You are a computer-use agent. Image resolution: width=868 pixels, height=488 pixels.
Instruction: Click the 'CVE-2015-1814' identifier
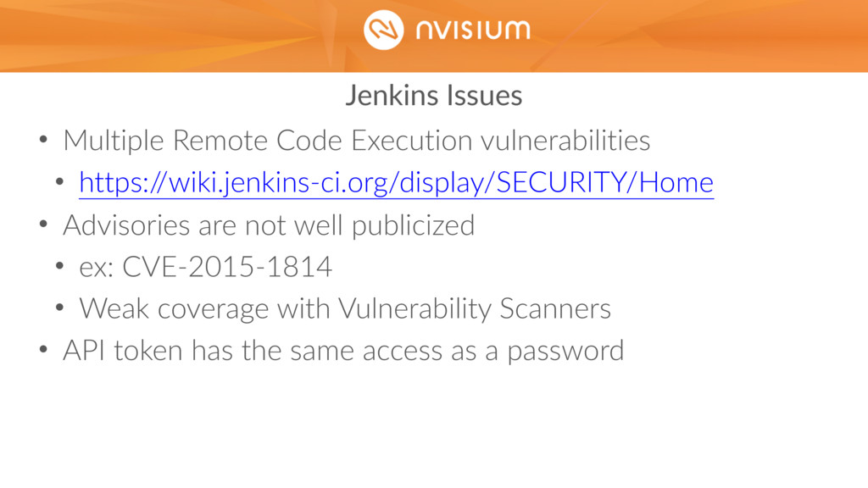click(227, 267)
